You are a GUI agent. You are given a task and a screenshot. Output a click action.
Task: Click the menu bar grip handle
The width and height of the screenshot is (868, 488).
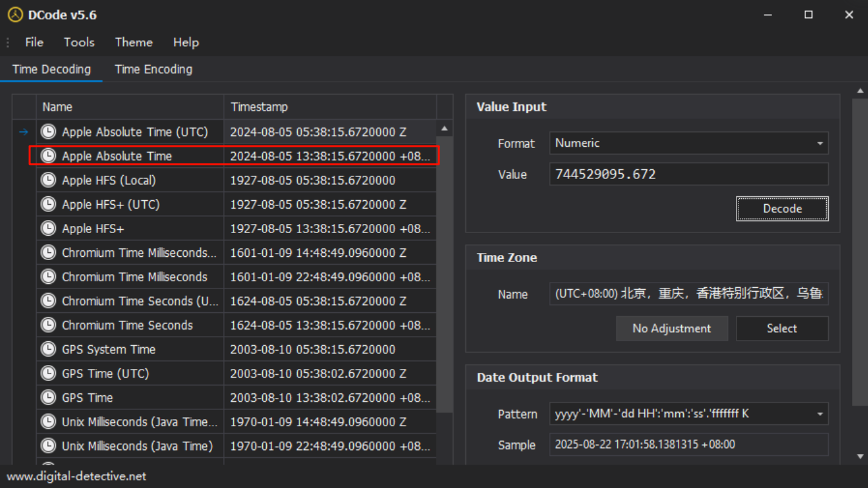click(x=8, y=42)
